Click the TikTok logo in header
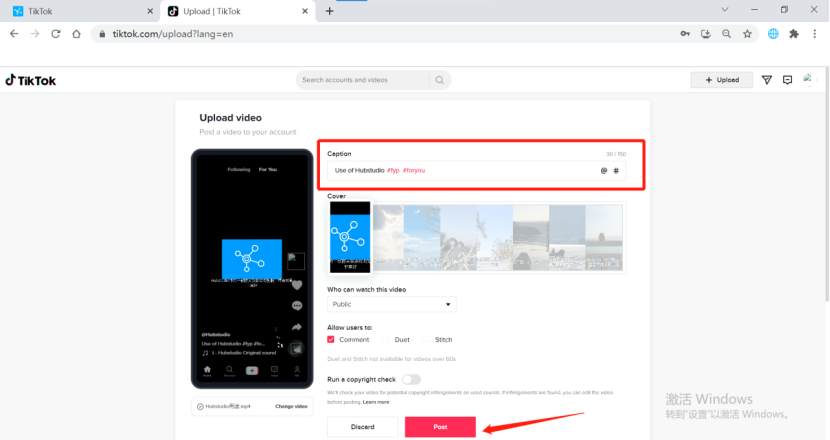830x440 pixels. tap(31, 80)
